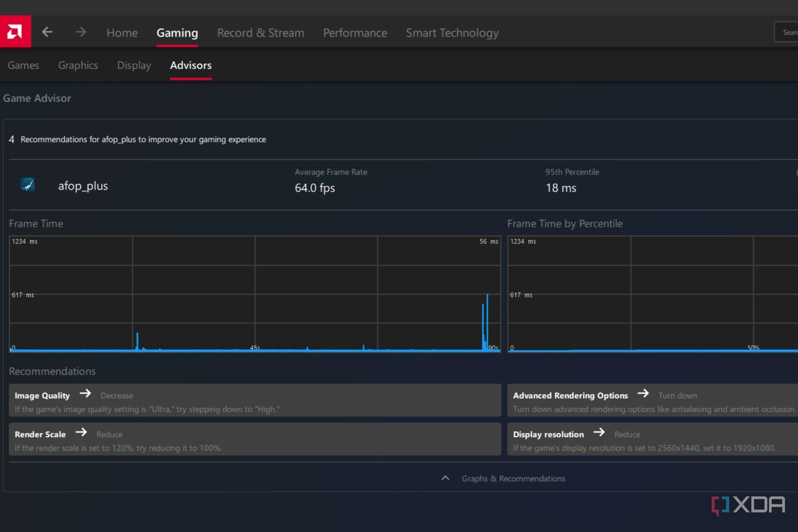The height and width of the screenshot is (532, 798).
Task: Click the AMD logo icon
Action: (15, 32)
